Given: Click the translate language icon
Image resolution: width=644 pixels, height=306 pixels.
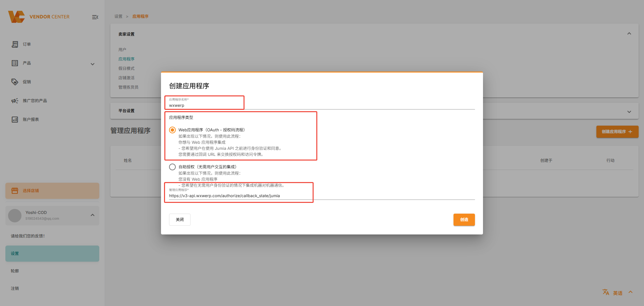Looking at the screenshot, I should tap(605, 292).
